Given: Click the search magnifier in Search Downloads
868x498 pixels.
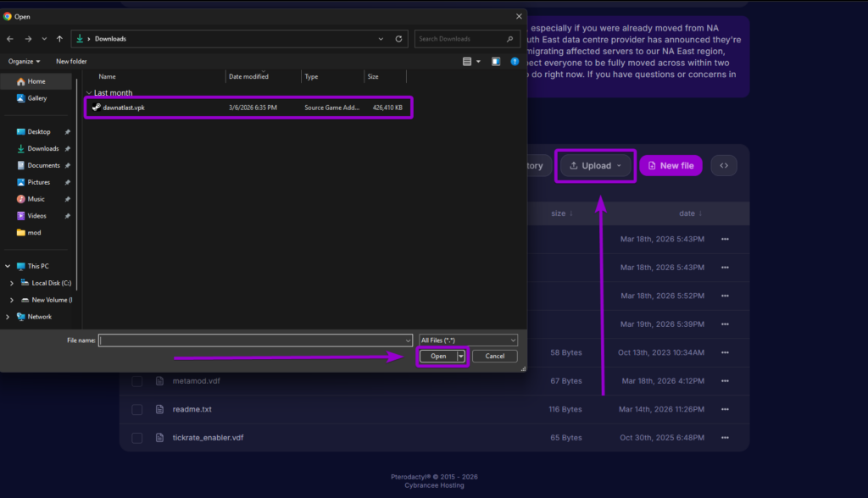Looking at the screenshot, I should (x=509, y=39).
